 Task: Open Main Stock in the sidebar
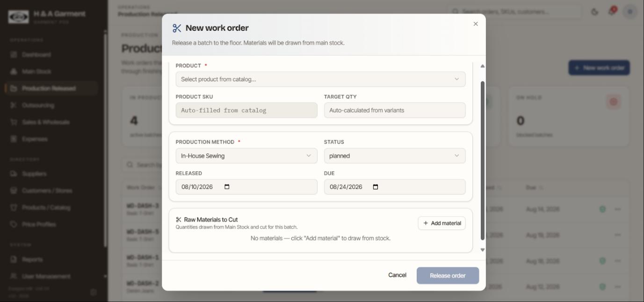pos(51,72)
